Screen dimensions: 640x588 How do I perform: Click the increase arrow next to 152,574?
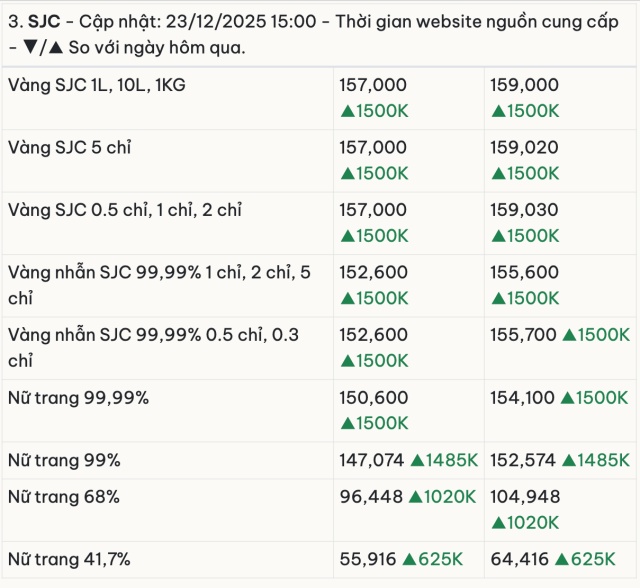(568, 460)
